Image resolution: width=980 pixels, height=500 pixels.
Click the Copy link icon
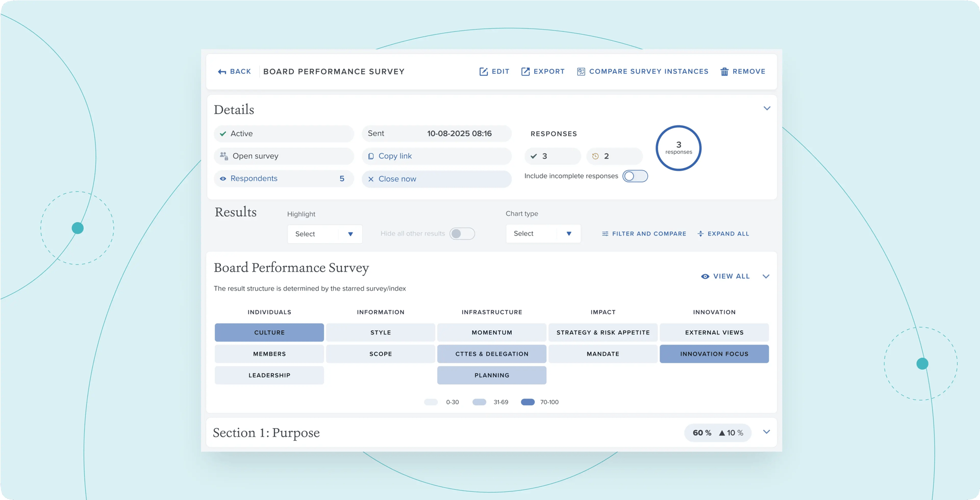click(x=371, y=156)
